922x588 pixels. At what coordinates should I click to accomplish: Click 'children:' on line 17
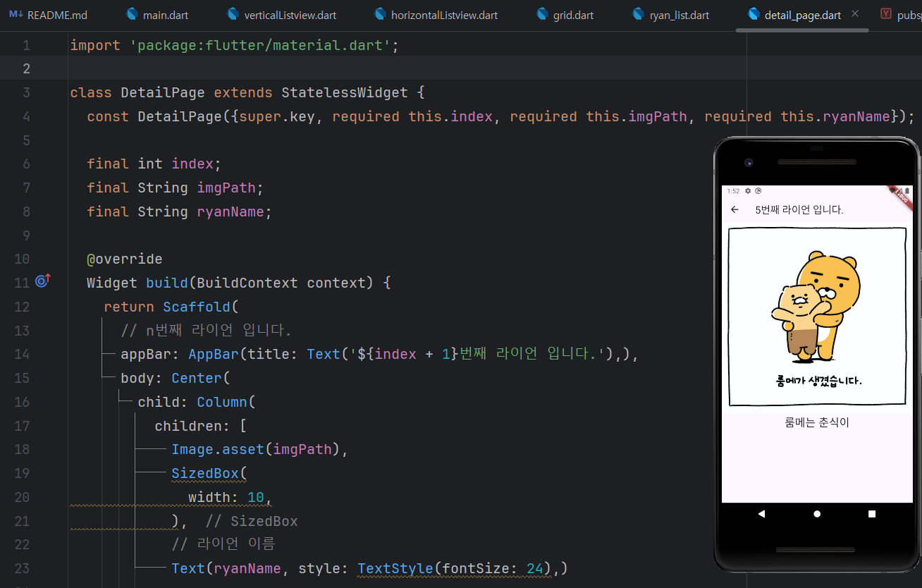click(192, 426)
